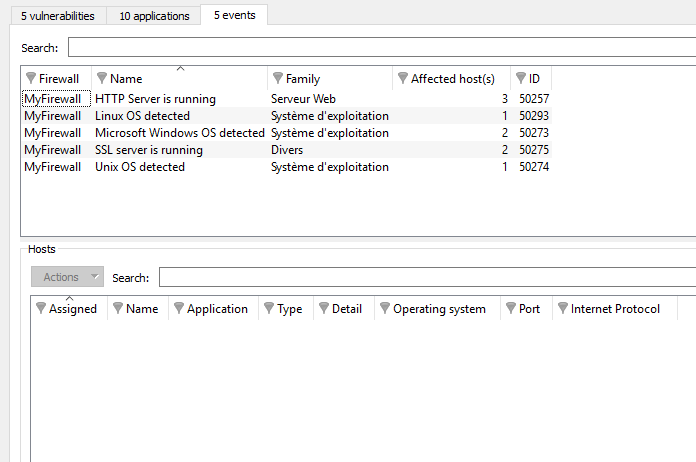Sort hosts by Internet Protocol header
696x462 pixels.
tap(615, 308)
